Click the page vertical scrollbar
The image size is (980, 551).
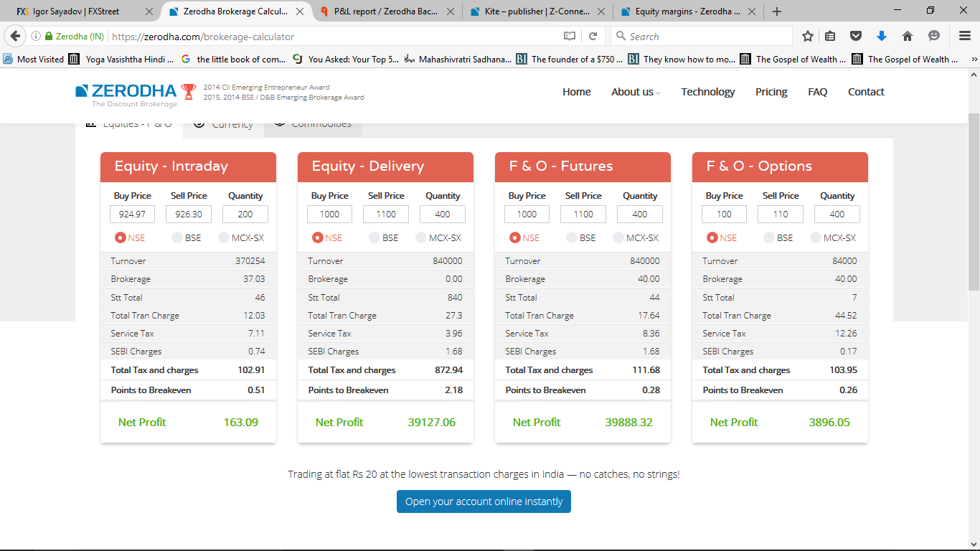tap(974, 202)
